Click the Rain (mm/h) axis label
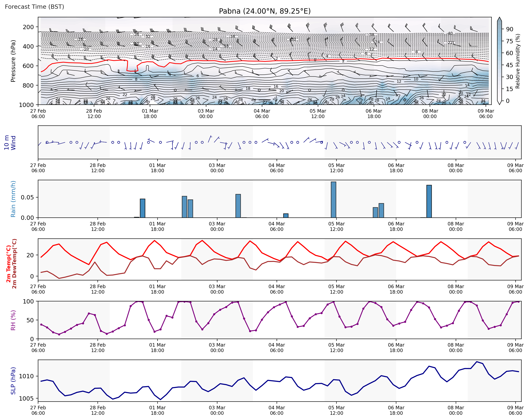 [13, 199]
